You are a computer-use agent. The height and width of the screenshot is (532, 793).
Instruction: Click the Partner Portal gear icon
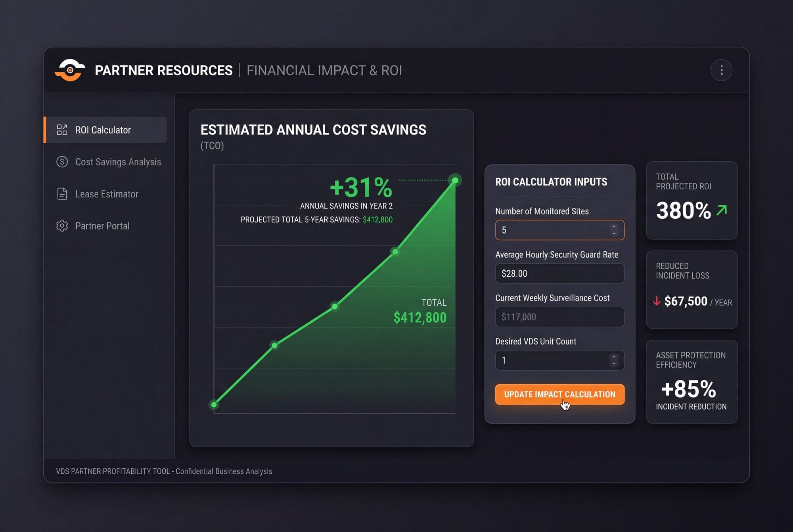coord(62,226)
